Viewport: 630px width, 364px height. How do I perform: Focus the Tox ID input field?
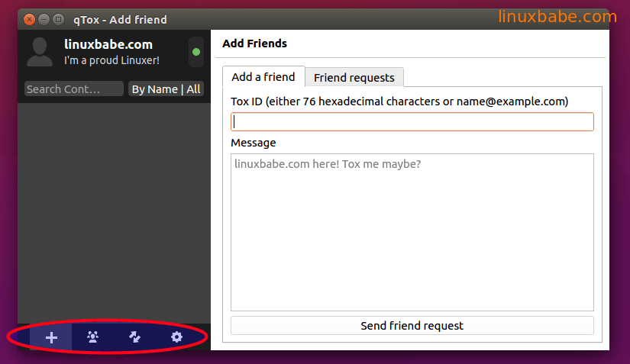click(x=412, y=122)
